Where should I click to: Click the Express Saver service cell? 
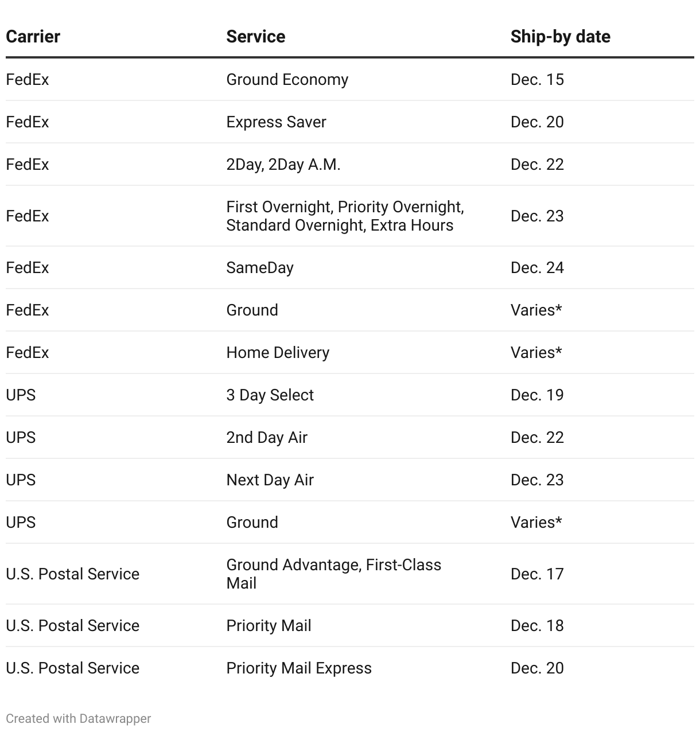[x=276, y=122]
